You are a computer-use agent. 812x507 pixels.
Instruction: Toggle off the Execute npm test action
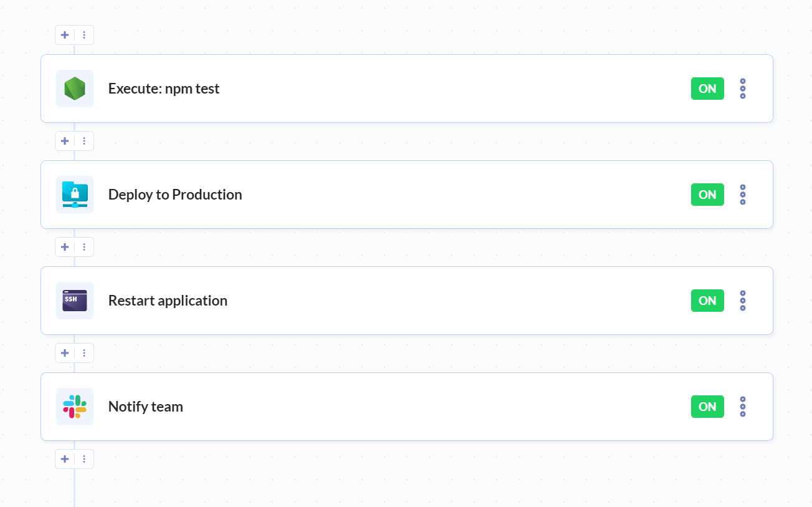[x=707, y=88]
